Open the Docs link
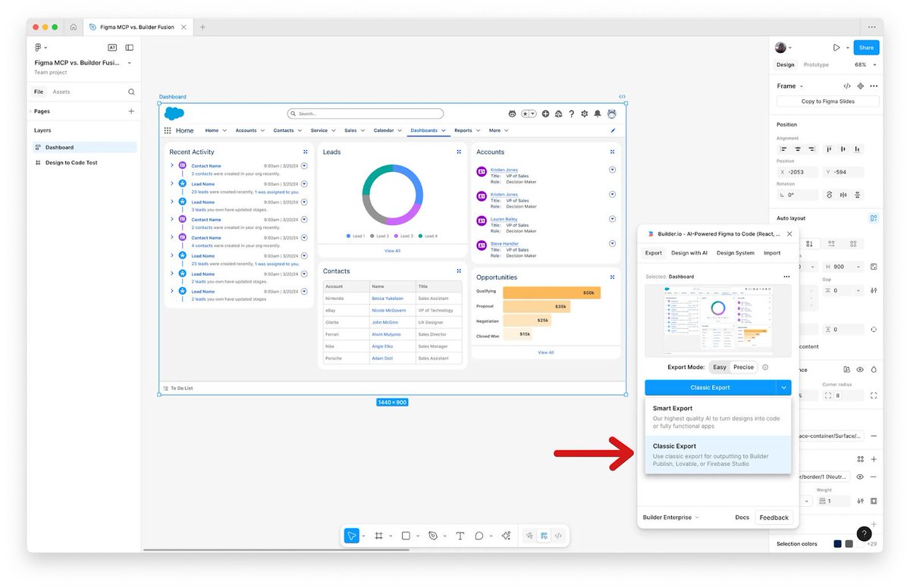The image size is (910, 588). tap(742, 518)
